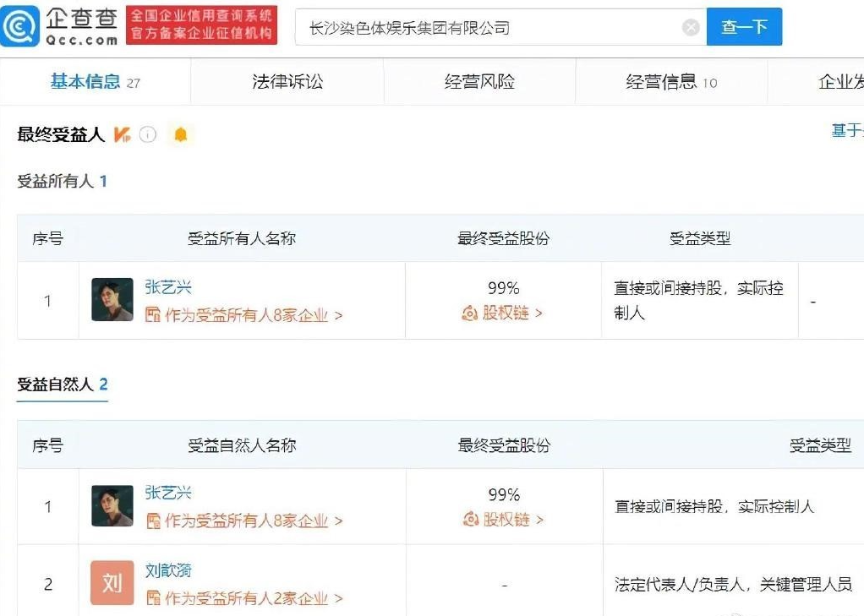
Task: Open the 经营信息 tab
Action: tap(671, 82)
